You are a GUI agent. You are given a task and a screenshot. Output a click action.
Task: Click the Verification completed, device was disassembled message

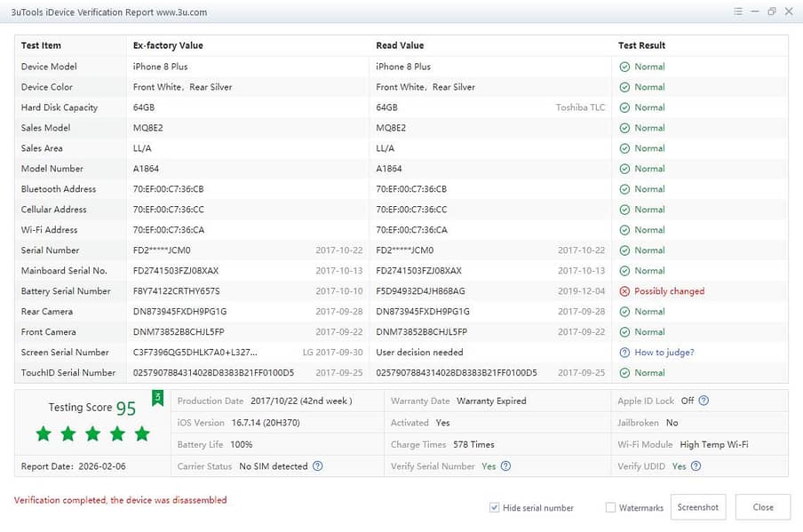tap(120, 500)
